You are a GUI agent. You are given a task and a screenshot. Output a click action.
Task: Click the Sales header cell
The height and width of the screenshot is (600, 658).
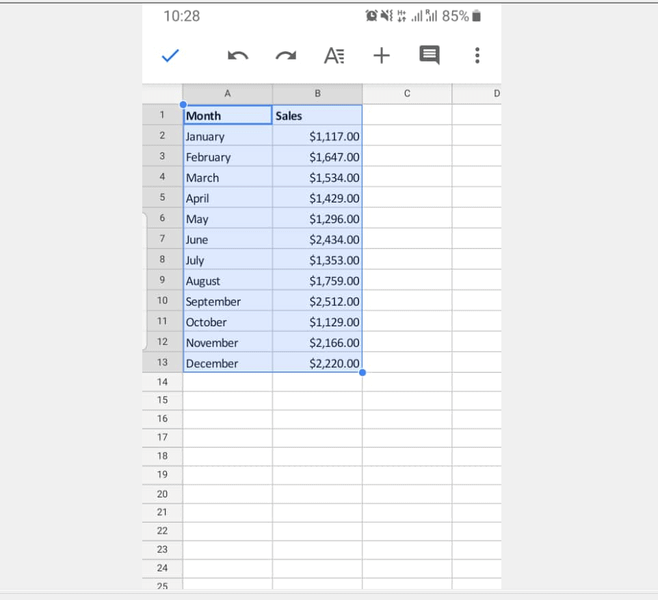317,115
